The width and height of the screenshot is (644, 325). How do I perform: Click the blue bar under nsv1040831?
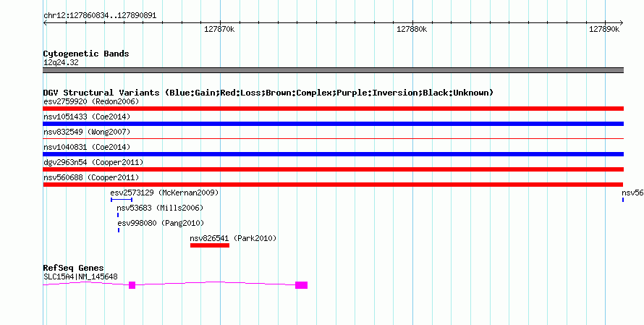click(333, 154)
